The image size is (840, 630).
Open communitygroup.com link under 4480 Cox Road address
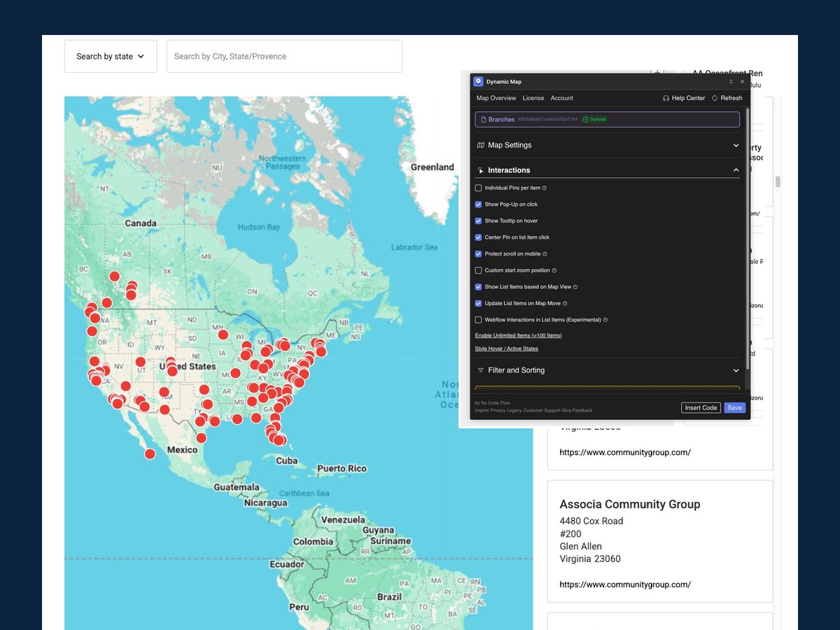pyautogui.click(x=625, y=584)
